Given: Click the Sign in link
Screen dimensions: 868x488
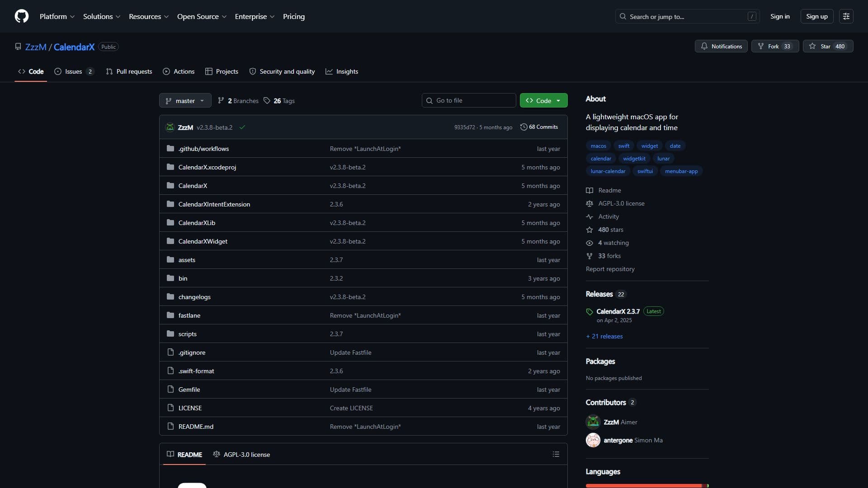Looking at the screenshot, I should point(780,16).
